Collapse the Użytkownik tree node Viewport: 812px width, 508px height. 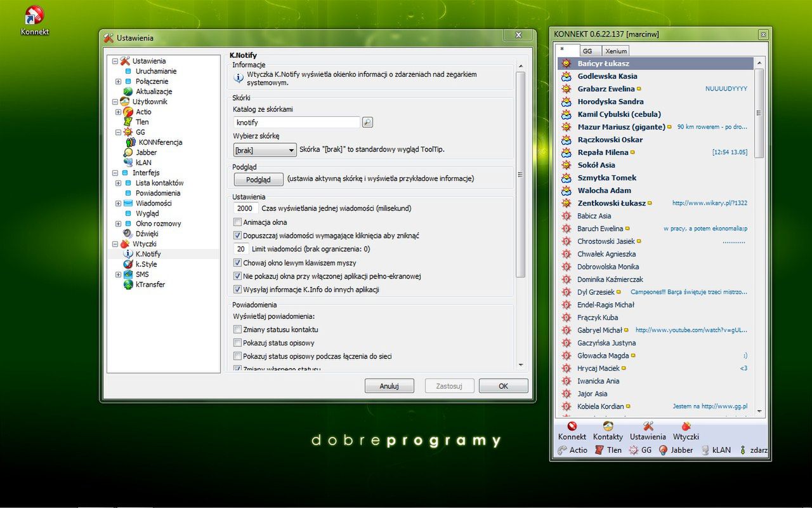[x=115, y=102]
